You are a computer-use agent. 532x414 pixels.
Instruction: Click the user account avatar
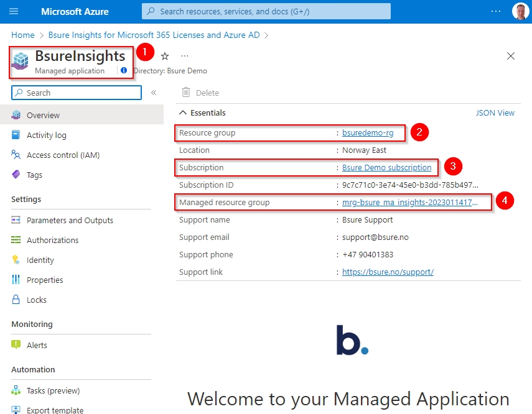520,11
